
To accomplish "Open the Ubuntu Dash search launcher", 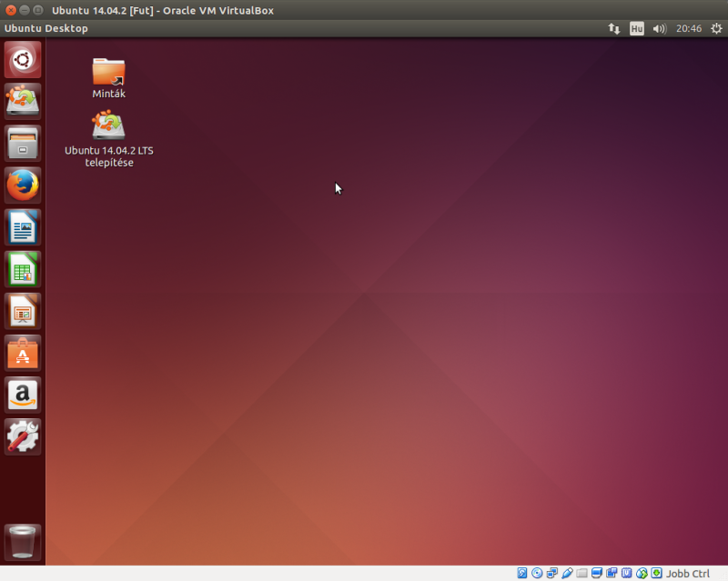I will point(23,60).
